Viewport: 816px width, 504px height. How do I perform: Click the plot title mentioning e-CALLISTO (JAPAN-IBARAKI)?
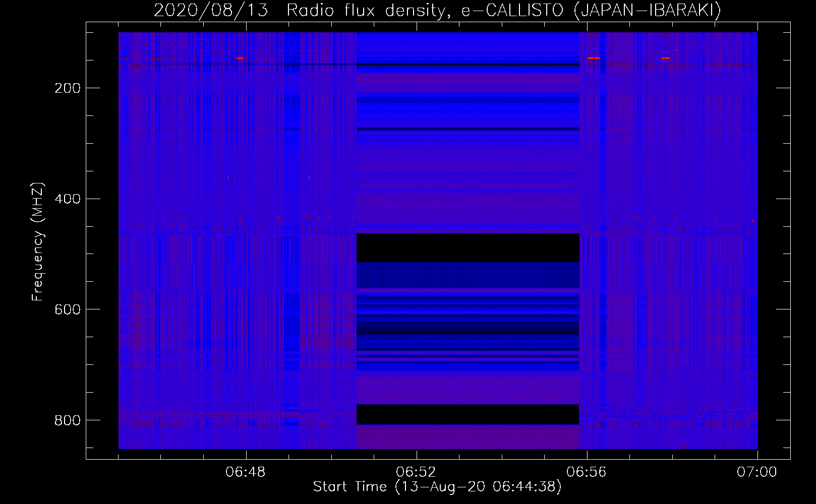click(x=437, y=10)
